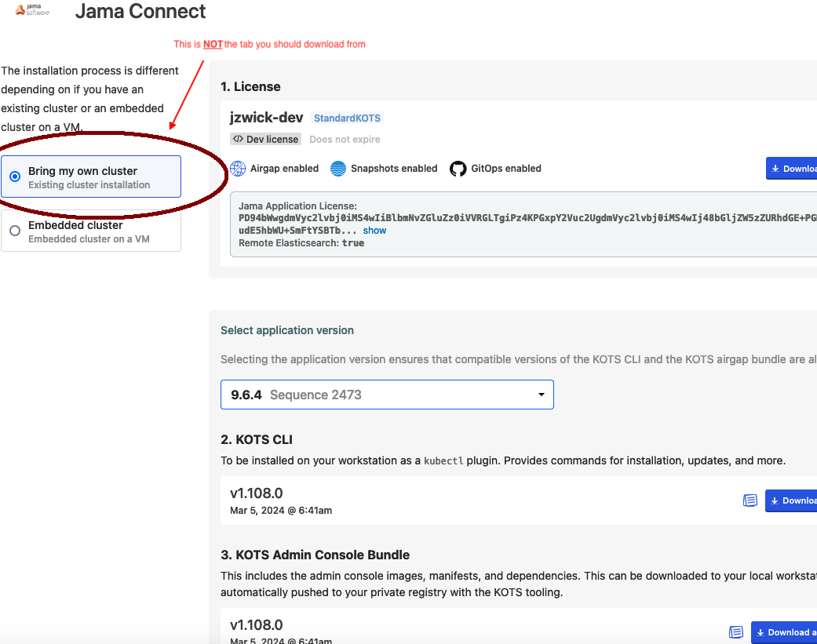The width and height of the screenshot is (817, 644).
Task: Download the KOTS Admin Console Bundle
Action: pyautogui.click(x=784, y=632)
